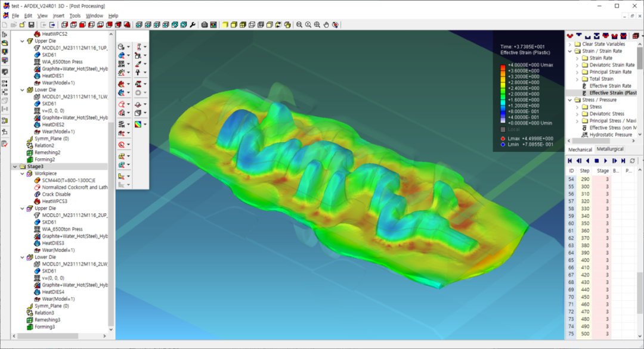Select the hand pan tool
The image size is (644, 349).
[326, 24]
